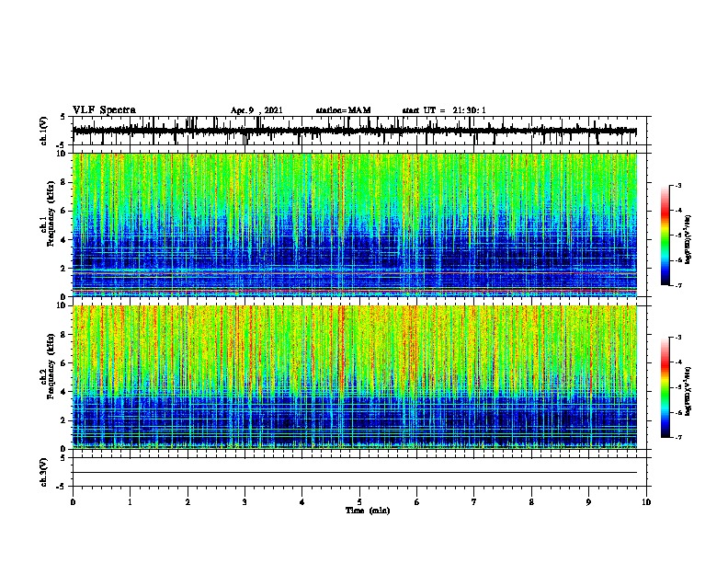Click the ch.1 voltage waveform trace
Image resolution: width=728 pixels, height=563 pixels.
[355, 131]
